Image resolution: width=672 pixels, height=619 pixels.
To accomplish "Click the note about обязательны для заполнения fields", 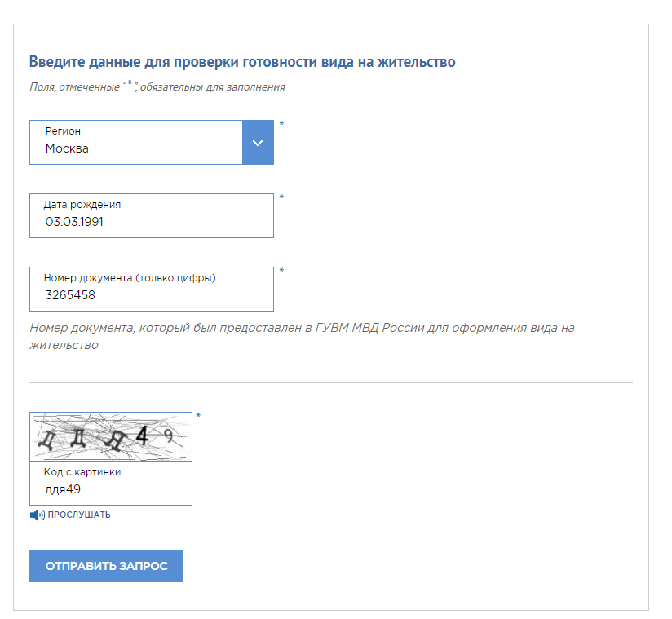I will pyautogui.click(x=157, y=86).
